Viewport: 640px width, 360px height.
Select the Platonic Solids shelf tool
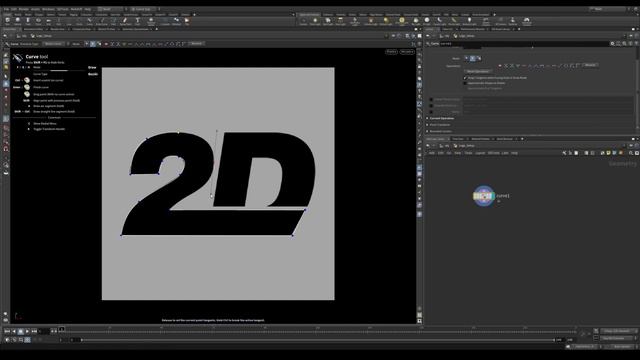point(151,21)
